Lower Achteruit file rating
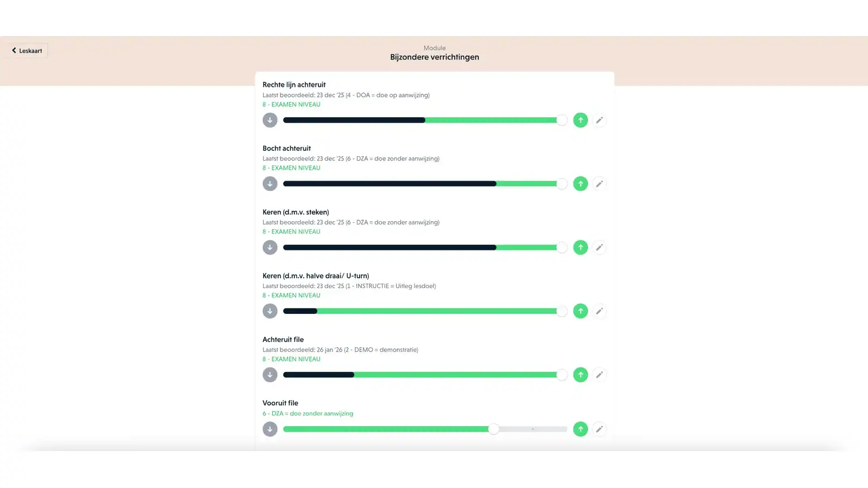Screen dimensions: 868x488 click(x=270, y=375)
